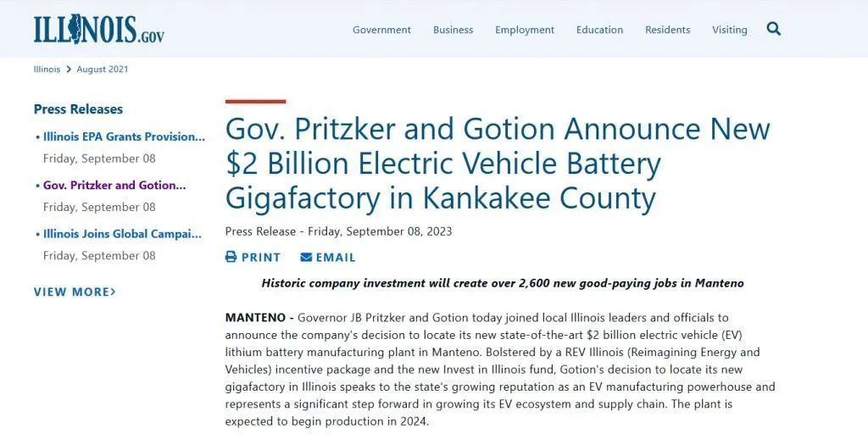This screenshot has height=445, width=868.
Task: Click the email envelope icon
Action: 306,257
